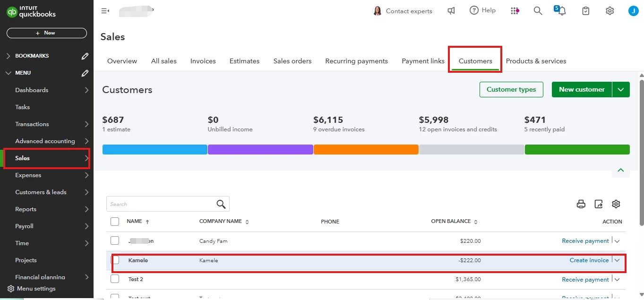644x300 pixels.
Task: Expand Transactions submenu arrow
Action: point(86,124)
